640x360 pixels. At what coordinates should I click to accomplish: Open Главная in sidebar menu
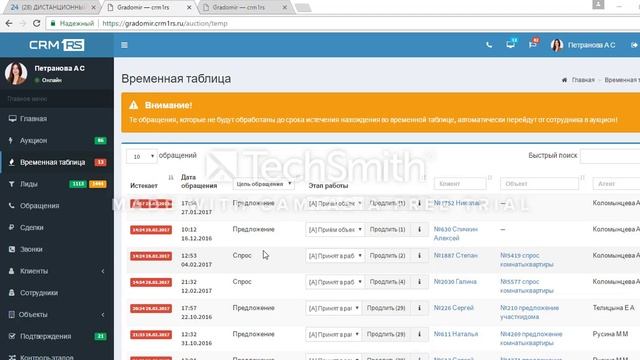coord(33,119)
